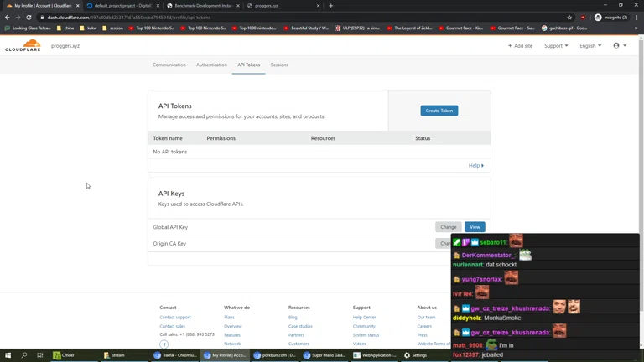Open the 'session' bookmark folder
The height and width of the screenshot is (362, 644).
112,28
